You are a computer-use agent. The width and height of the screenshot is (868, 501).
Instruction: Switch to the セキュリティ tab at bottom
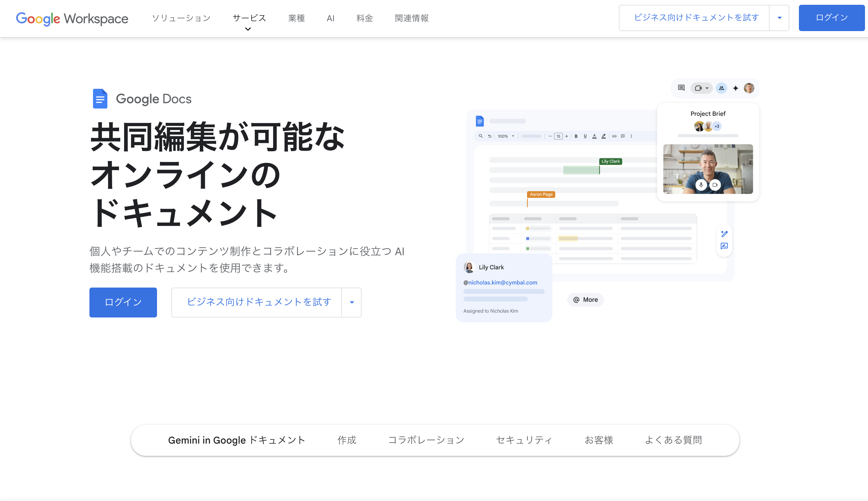pos(524,440)
